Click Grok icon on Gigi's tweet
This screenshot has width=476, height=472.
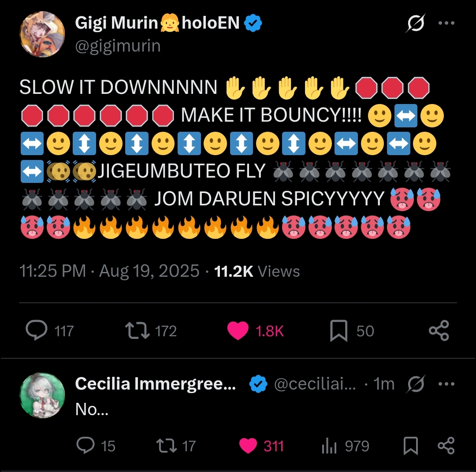pyautogui.click(x=415, y=23)
